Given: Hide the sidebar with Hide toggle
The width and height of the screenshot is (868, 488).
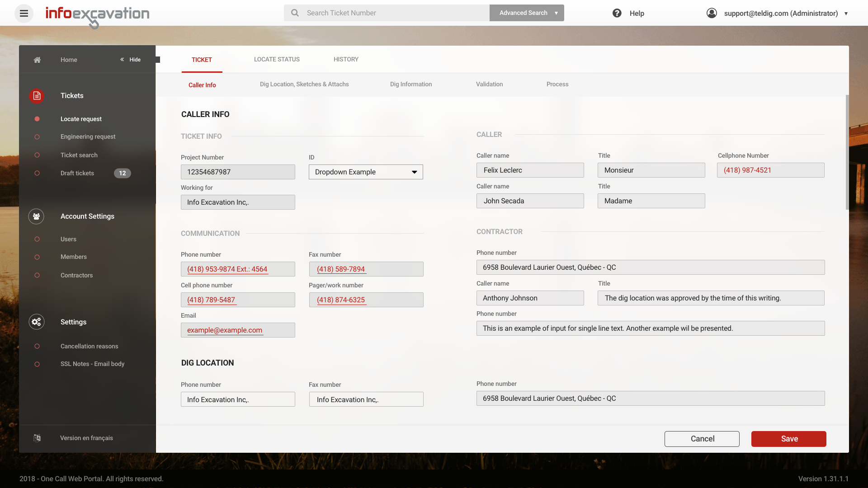Looking at the screenshot, I should (x=131, y=60).
